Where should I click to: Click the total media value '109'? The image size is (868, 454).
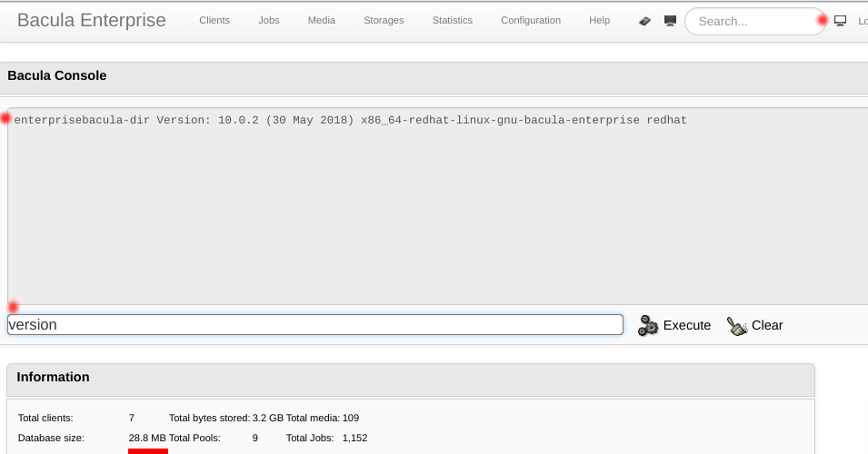[x=351, y=418]
